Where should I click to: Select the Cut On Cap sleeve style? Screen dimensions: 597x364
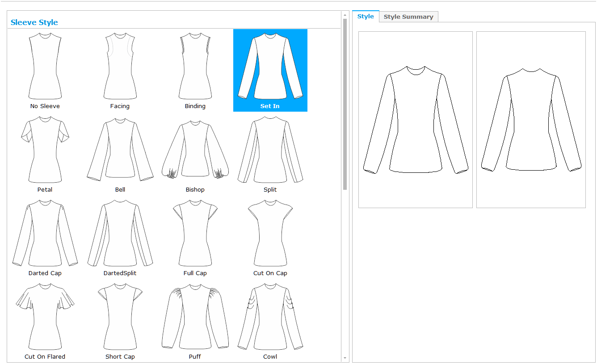click(270, 237)
